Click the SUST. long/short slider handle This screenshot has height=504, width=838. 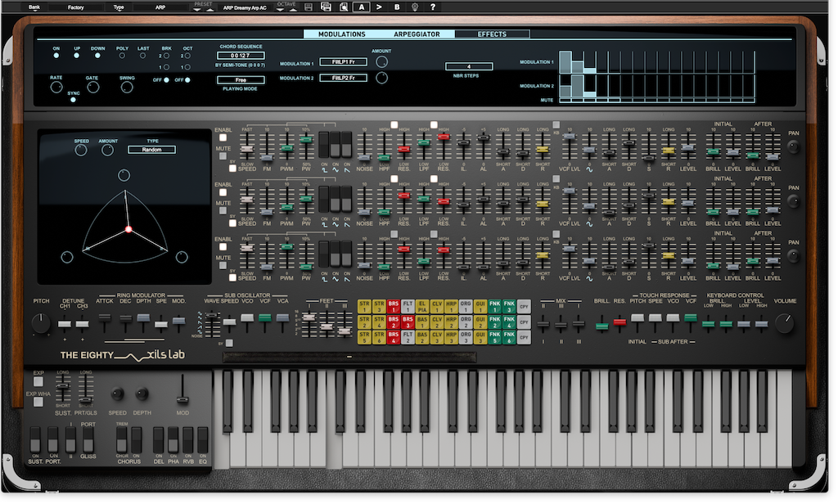pos(63,386)
